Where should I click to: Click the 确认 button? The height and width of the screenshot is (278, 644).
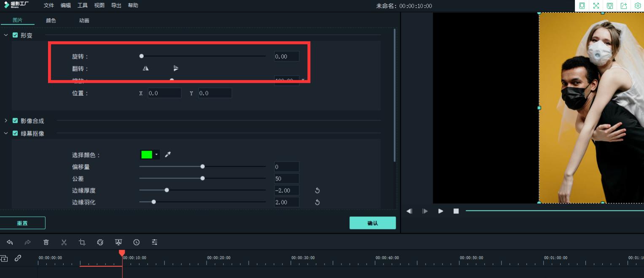373,223
